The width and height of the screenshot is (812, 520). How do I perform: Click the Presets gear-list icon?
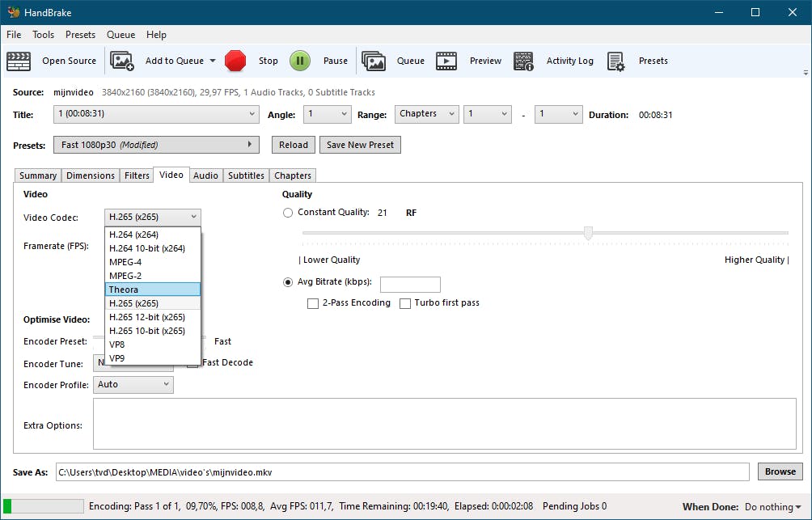tap(615, 61)
